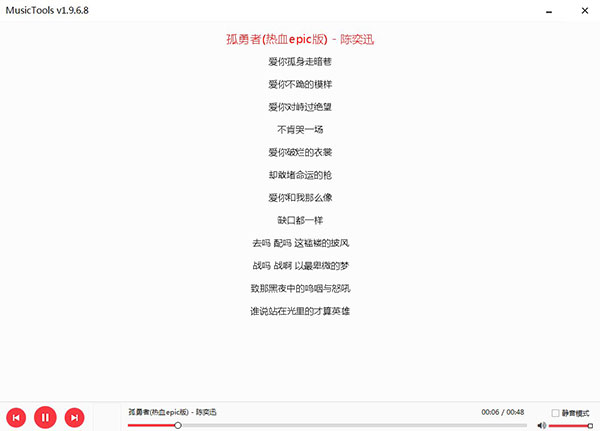Click the lyric line 去吗 配吗 这褴褛的披风
This screenshot has height=431, width=600.
click(x=300, y=243)
